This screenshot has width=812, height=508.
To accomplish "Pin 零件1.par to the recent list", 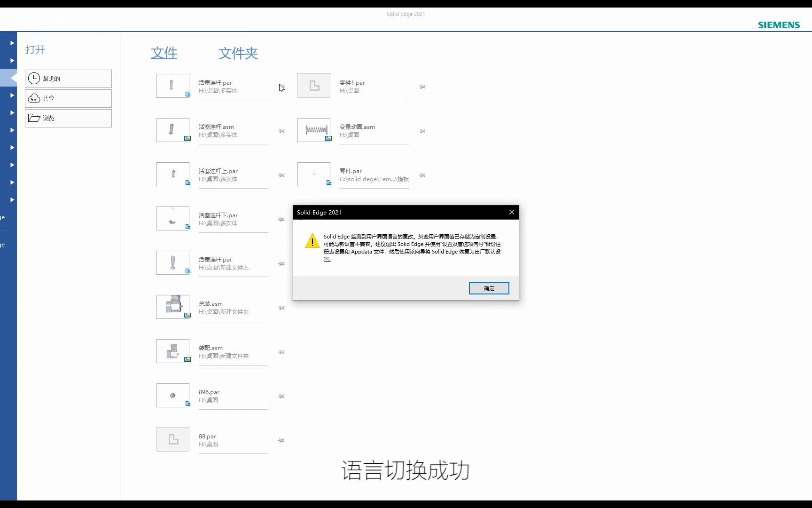I will [x=422, y=87].
